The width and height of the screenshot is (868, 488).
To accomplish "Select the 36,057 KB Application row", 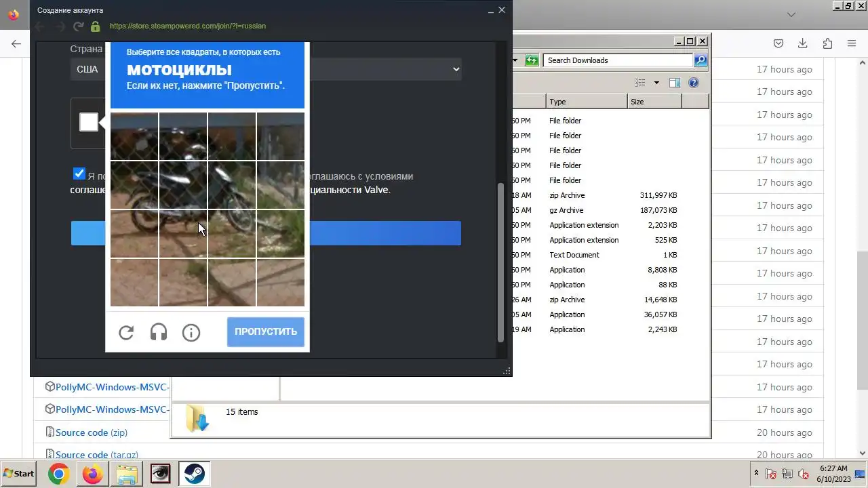I will click(610, 314).
